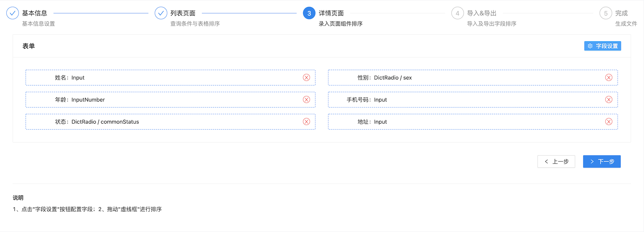Go to 基本信息 step
644x232 pixels.
click(35, 13)
